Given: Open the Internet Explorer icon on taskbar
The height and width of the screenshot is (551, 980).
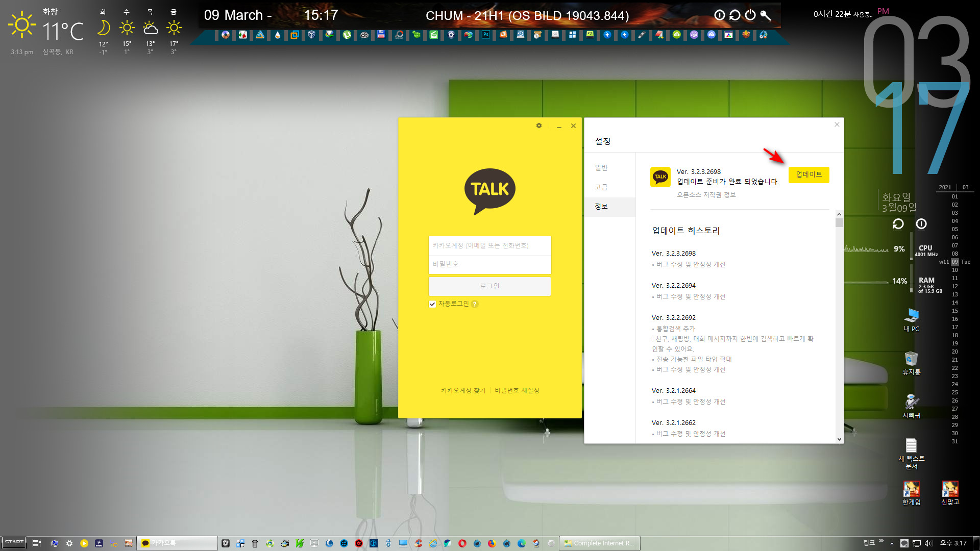Looking at the screenshot, I should click(x=433, y=543).
